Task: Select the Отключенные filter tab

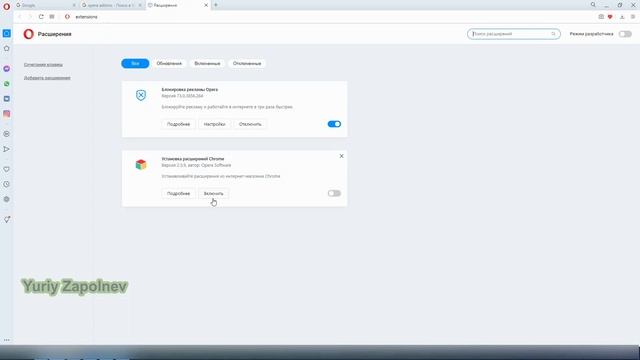Action: pos(247,64)
